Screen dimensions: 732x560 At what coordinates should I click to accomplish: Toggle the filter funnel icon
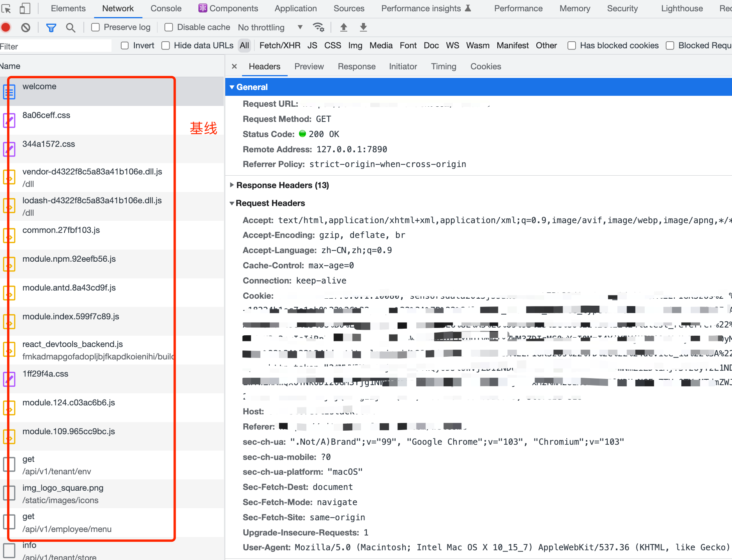(51, 27)
